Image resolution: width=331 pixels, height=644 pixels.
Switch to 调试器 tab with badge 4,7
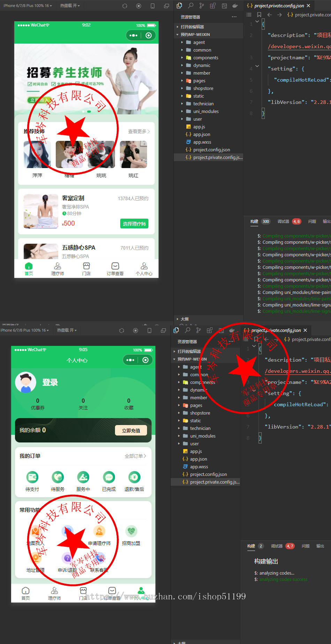tap(282, 546)
